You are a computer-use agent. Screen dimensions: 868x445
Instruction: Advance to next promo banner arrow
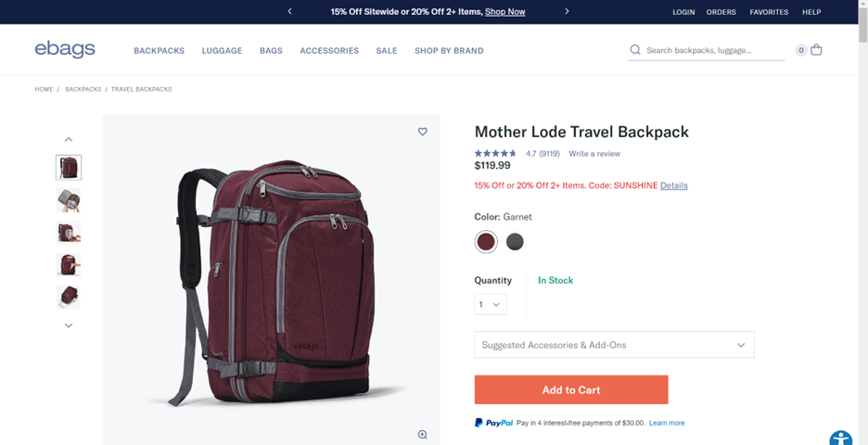coord(567,11)
